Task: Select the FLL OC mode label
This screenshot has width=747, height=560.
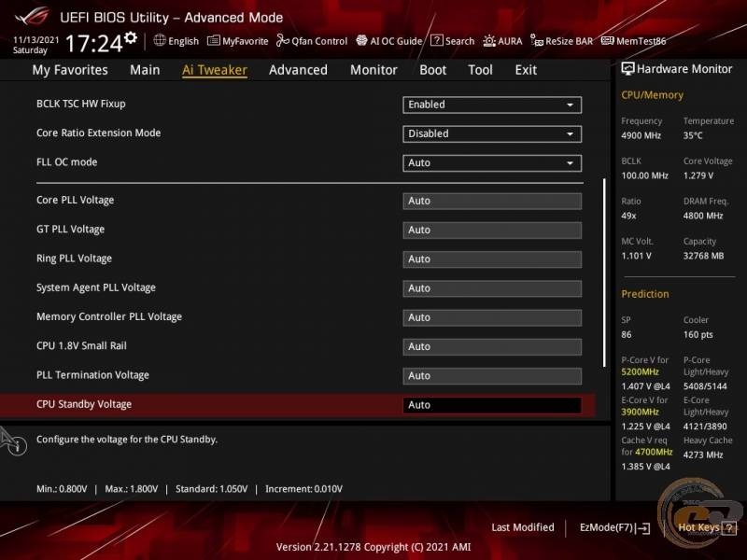Action: [66, 161]
